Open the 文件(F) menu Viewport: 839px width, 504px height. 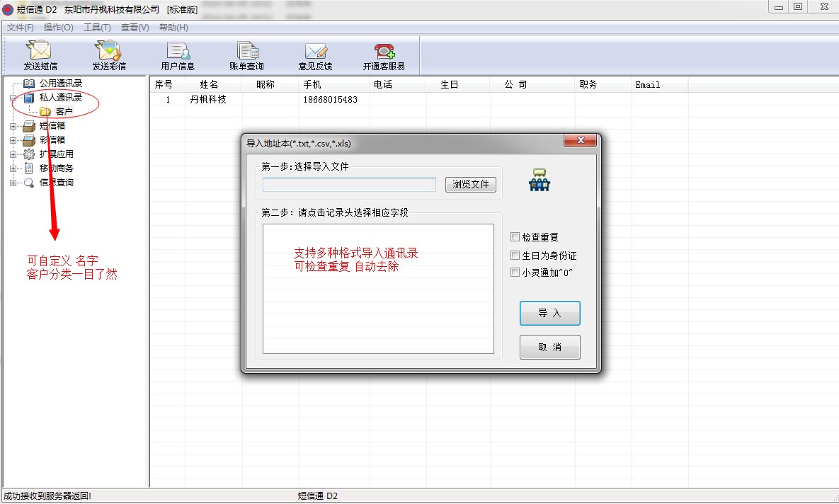click(21, 28)
